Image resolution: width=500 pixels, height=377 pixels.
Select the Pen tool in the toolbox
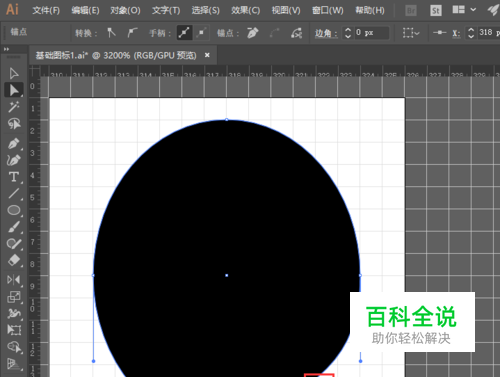(x=14, y=144)
